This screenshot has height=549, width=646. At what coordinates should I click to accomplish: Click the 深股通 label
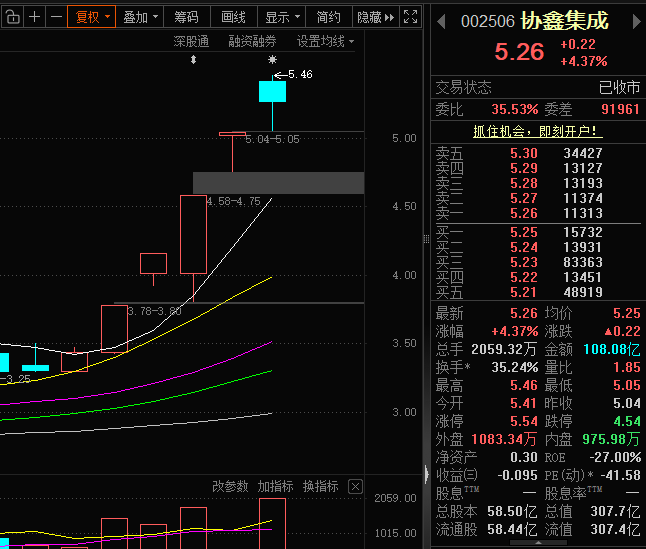pos(191,41)
